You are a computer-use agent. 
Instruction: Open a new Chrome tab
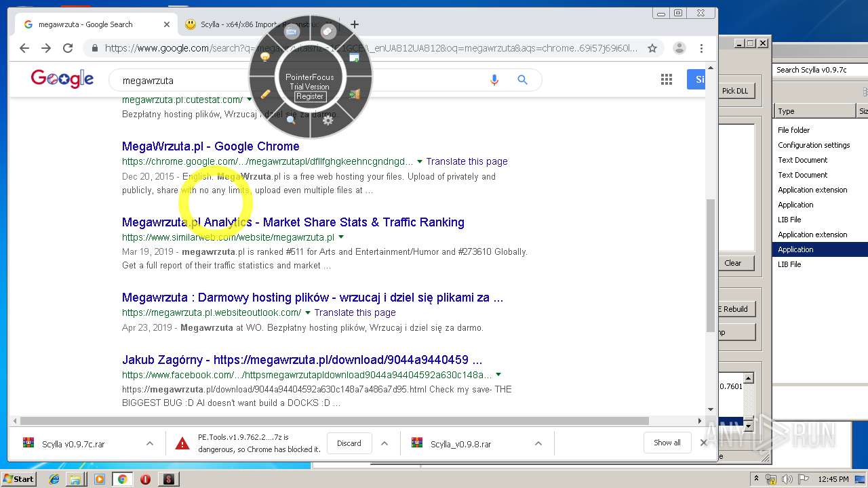355,24
